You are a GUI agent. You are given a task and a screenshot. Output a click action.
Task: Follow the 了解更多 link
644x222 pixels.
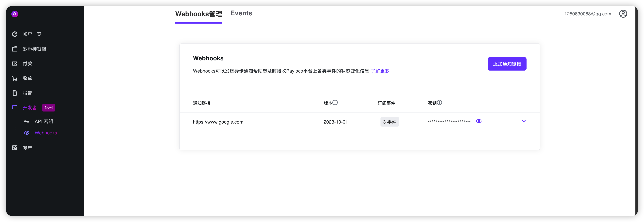(380, 71)
